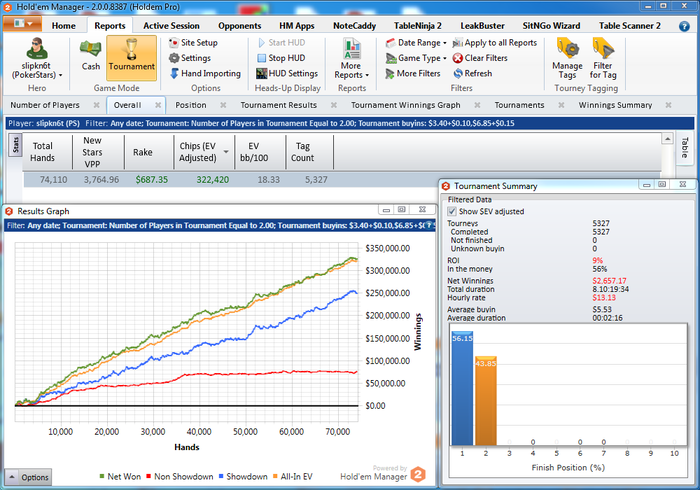Switch to Winnings Summary report tab
The image size is (700, 490).
click(x=615, y=105)
